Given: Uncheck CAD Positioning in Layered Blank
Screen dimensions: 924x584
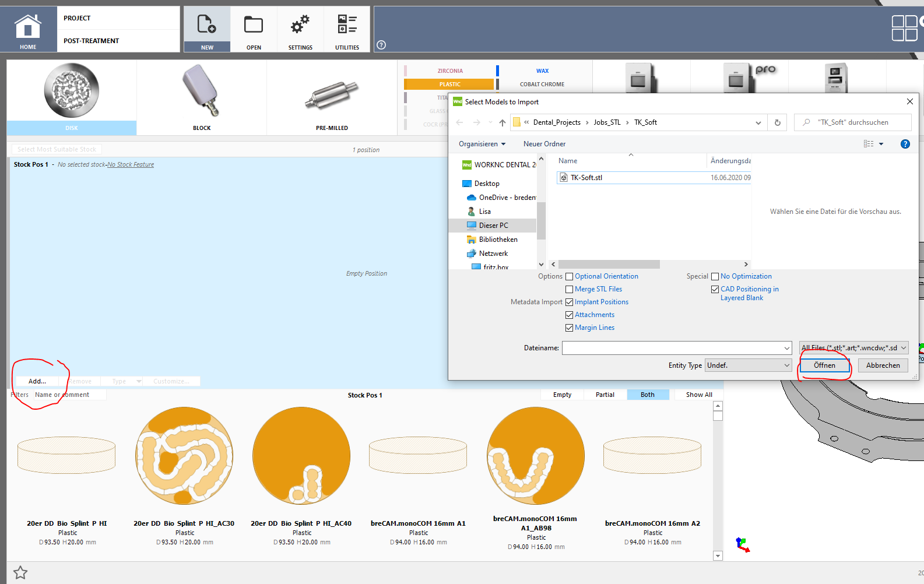Looking at the screenshot, I should (715, 290).
